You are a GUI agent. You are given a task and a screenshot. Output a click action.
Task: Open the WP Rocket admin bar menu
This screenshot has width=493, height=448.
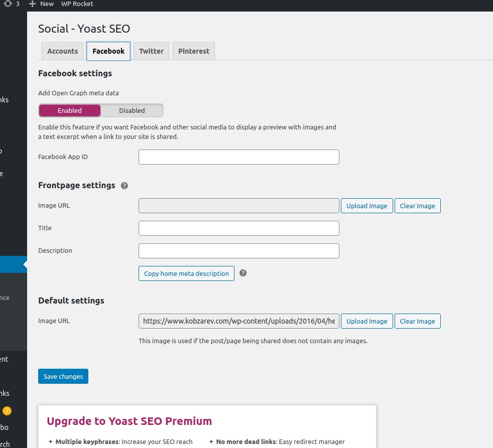point(77,4)
